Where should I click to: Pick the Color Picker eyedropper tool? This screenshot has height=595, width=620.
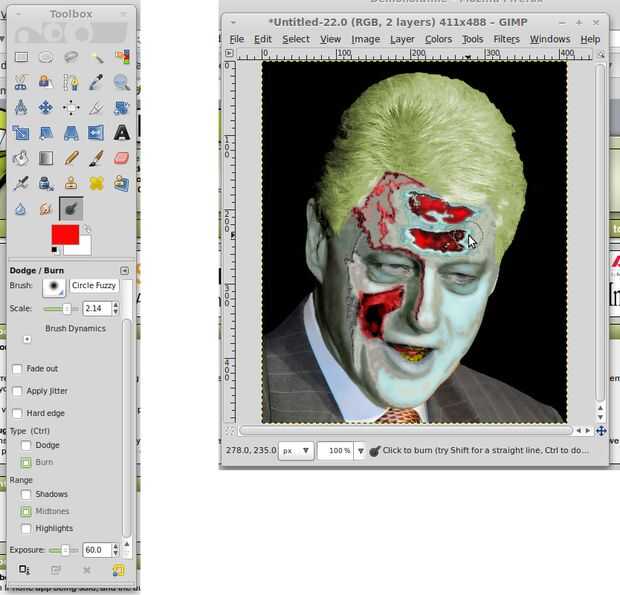coord(97,83)
